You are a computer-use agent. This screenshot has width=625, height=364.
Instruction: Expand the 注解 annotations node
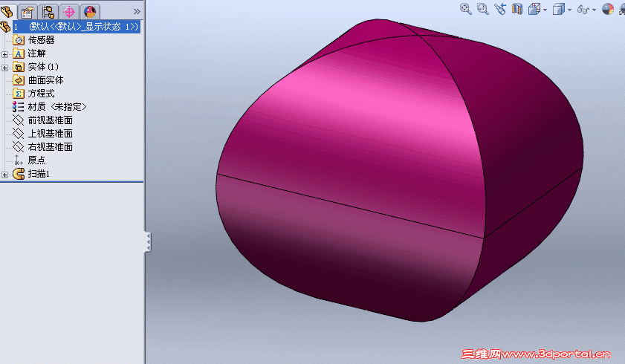coord(4,54)
